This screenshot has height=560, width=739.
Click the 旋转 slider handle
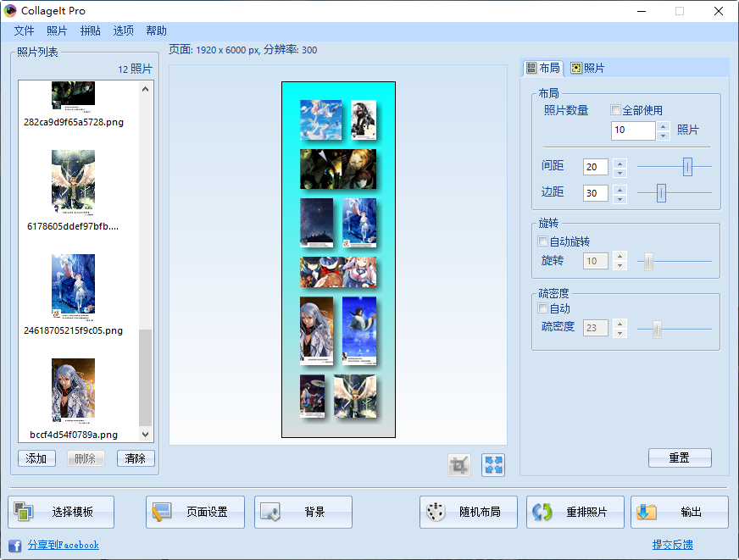pos(648,261)
